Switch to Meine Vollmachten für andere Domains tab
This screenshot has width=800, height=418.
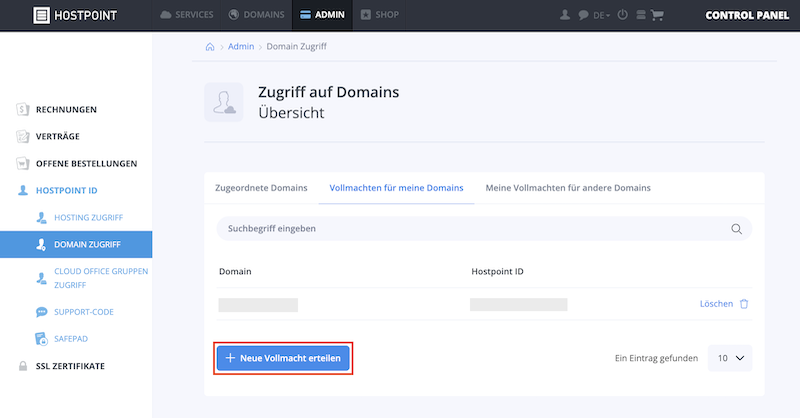(568, 188)
